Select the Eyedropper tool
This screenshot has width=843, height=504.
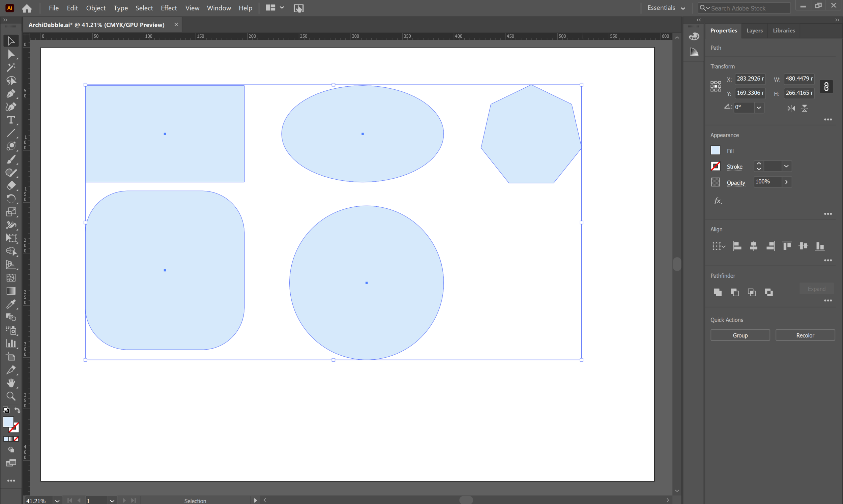pos(11,304)
